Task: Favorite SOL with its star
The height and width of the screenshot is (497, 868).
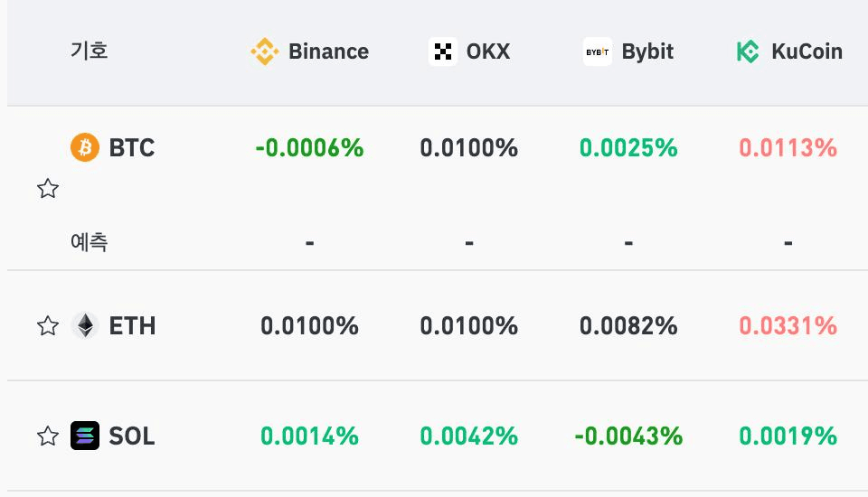Action: [48, 436]
